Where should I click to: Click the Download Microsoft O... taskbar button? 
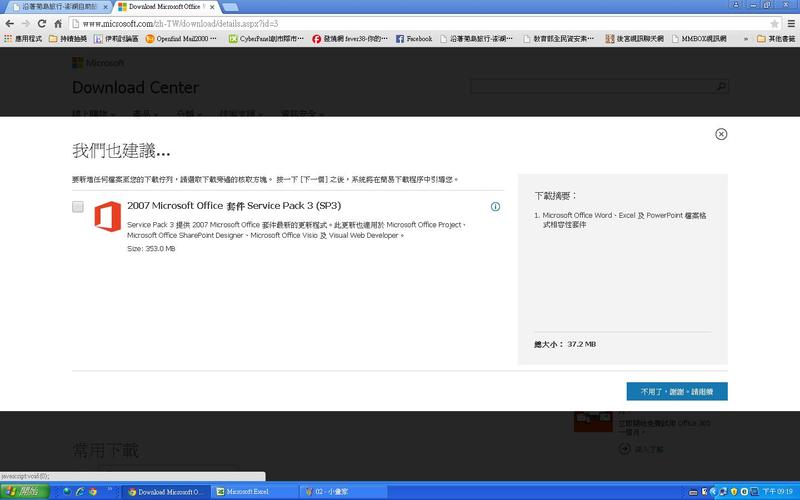tap(166, 492)
